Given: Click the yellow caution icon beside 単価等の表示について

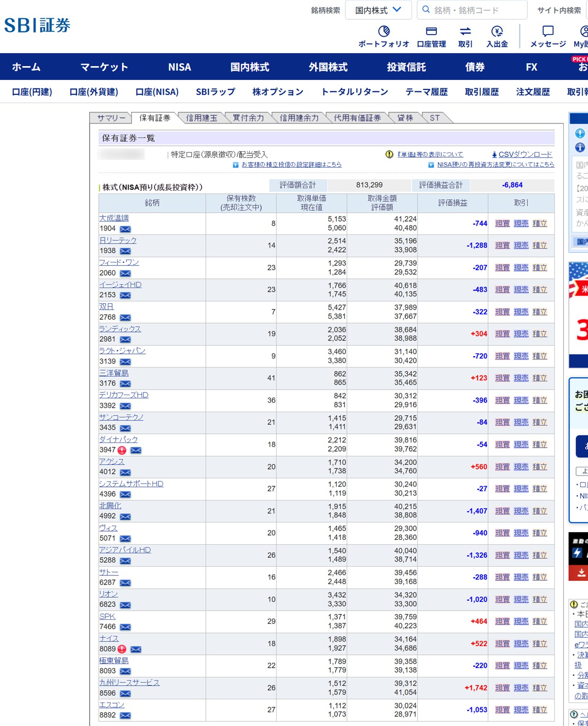Looking at the screenshot, I should click(x=390, y=154).
